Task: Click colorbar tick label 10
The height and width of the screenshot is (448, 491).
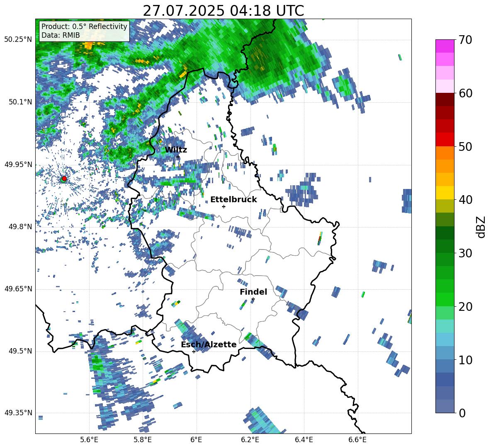Action: pos(465,360)
